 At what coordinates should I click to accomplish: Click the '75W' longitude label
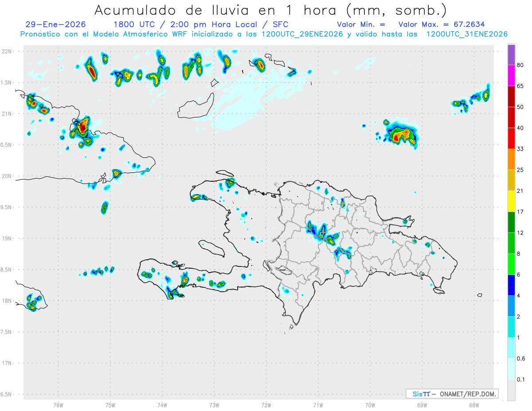[110, 405]
